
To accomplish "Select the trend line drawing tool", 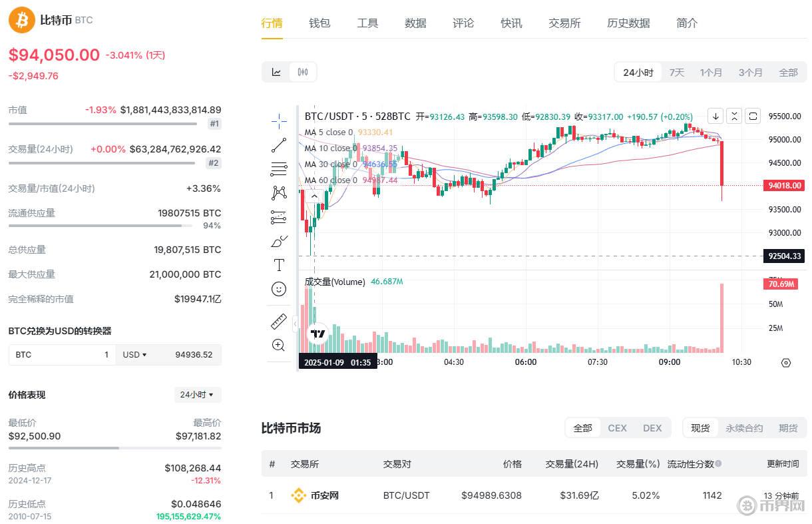I will (279, 144).
